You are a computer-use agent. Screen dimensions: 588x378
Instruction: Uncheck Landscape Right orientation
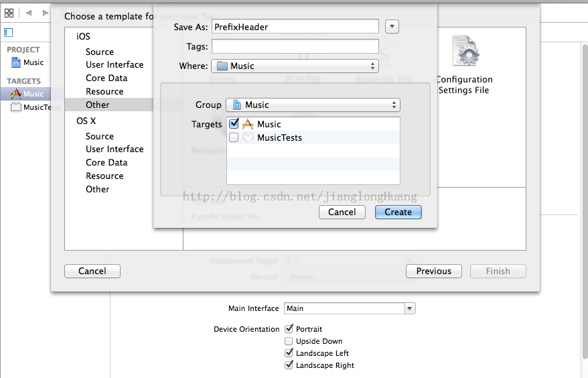289,365
